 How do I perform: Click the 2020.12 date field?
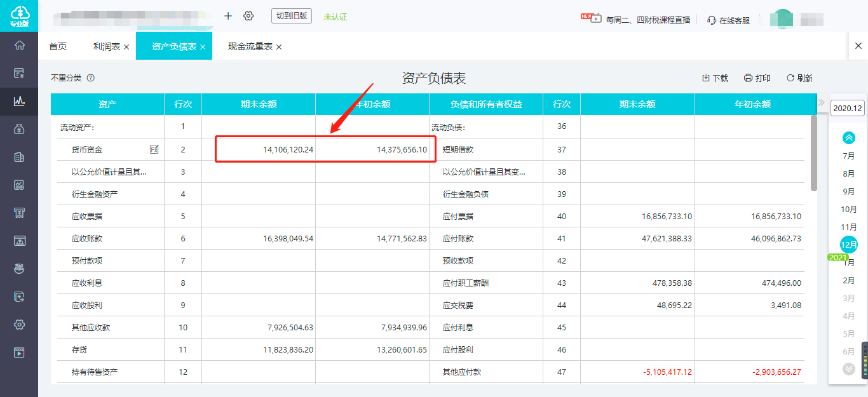848,108
